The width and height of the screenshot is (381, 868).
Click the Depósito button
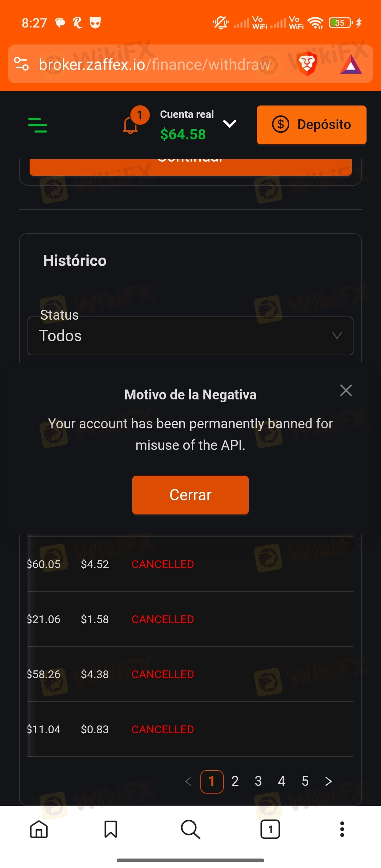(312, 125)
